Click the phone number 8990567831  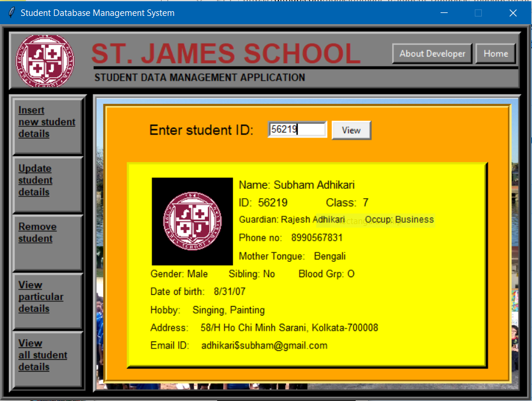(317, 238)
